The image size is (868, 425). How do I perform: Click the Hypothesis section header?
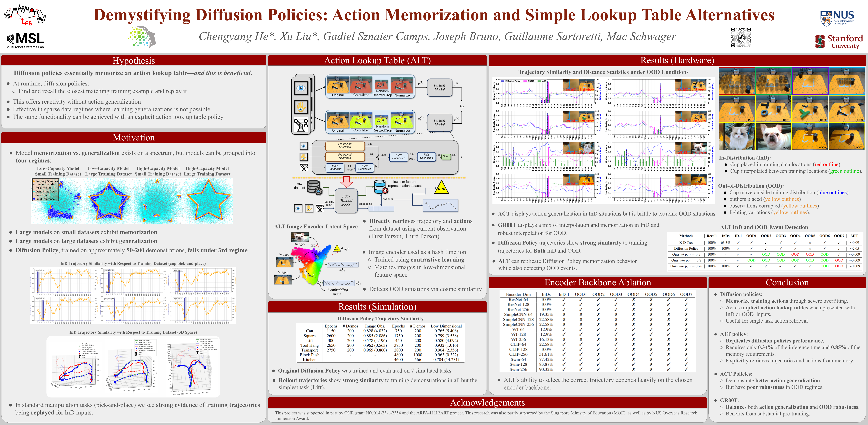point(134,61)
